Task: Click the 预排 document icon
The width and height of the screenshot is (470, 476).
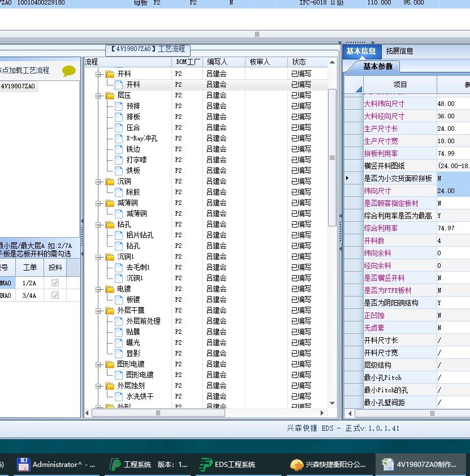Action: (x=119, y=106)
